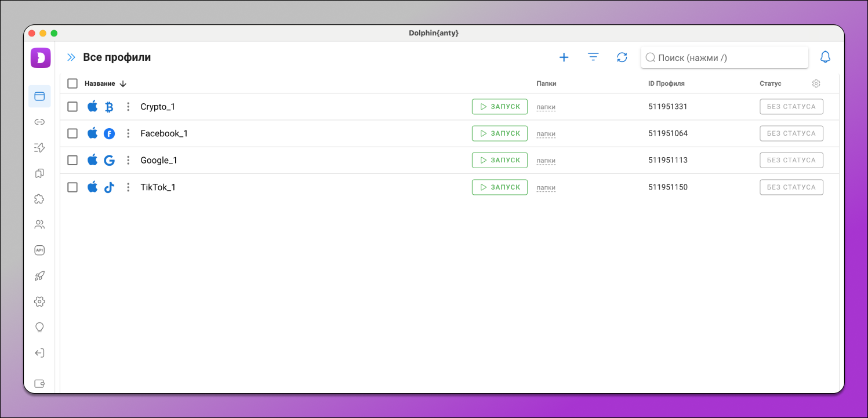Image resolution: width=868 pixels, height=418 pixels.
Task: Toggle the select-all profiles checkbox
Action: click(x=72, y=83)
